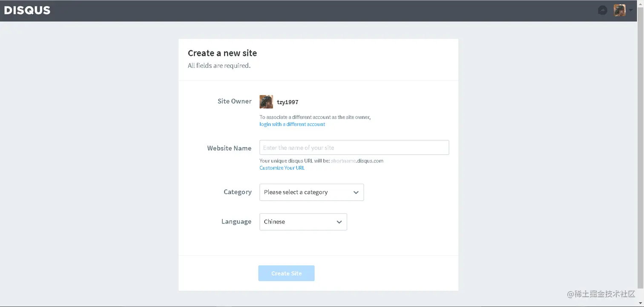Image resolution: width=644 pixels, height=307 pixels.
Task: Click the Category label
Action: click(238, 192)
